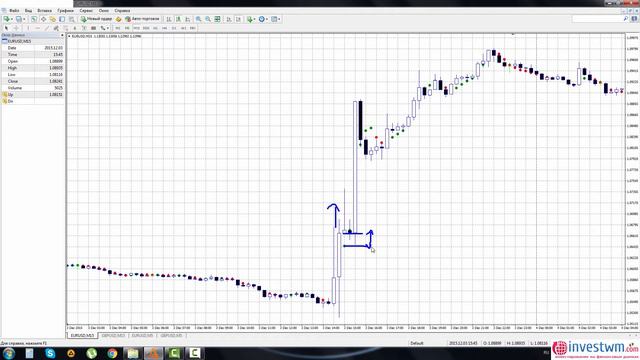Switch to the GBPUSD,M5 chart tab
Screen dimensions: 640x360
(171, 336)
